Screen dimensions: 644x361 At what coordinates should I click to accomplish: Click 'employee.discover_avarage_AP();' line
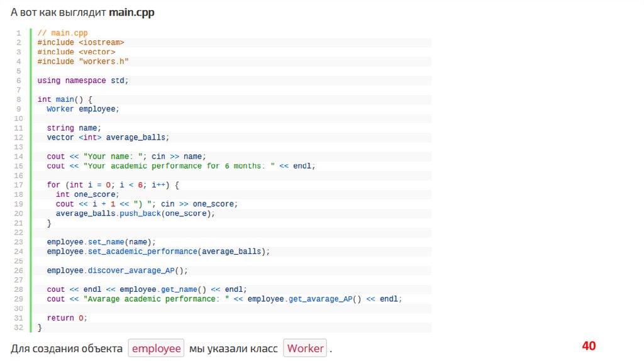(117, 270)
